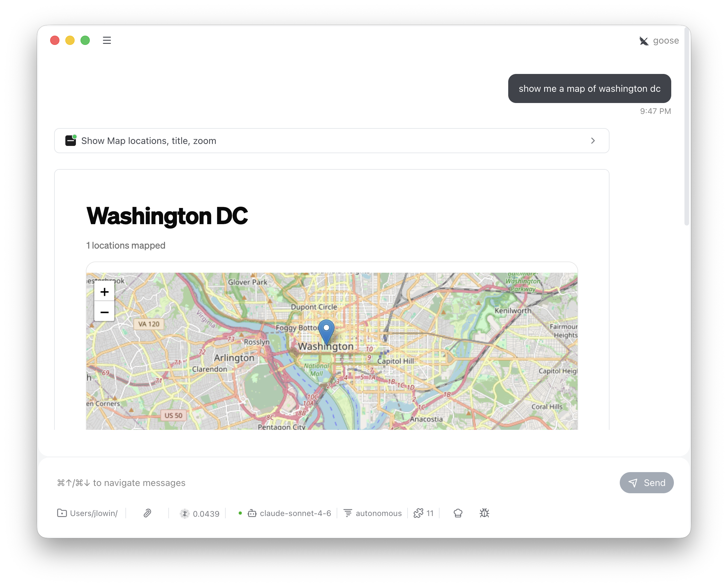
Task: Click the paperclip attach file icon
Action: (148, 513)
